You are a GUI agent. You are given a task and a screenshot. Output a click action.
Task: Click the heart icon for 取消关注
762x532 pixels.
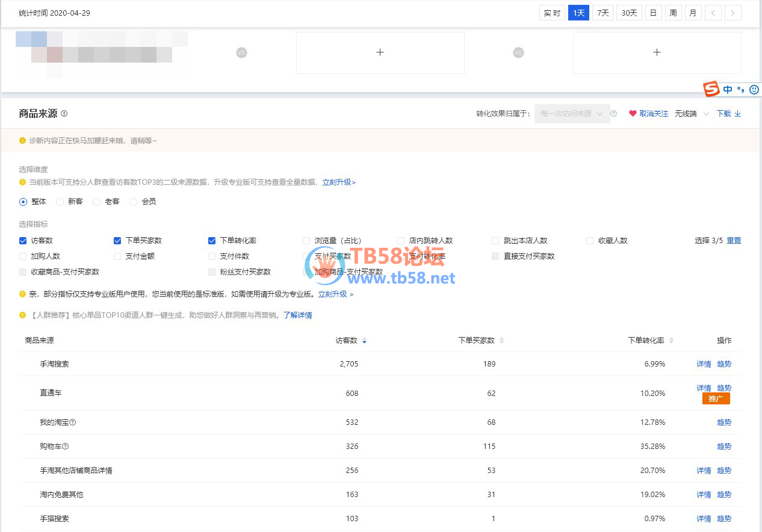point(633,114)
